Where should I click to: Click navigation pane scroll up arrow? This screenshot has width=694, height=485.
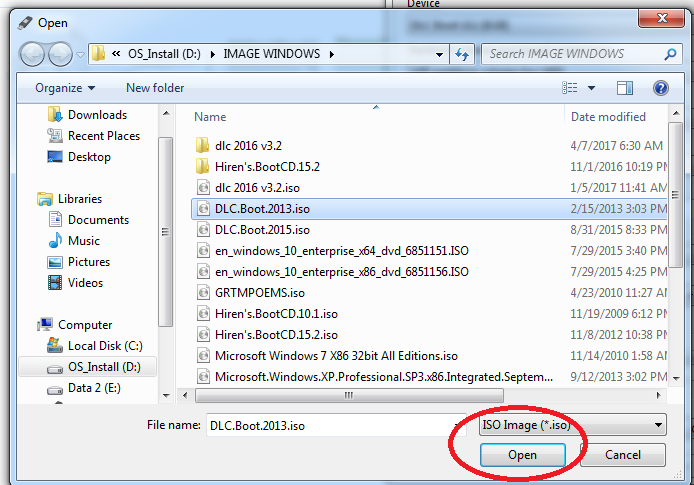pos(166,113)
